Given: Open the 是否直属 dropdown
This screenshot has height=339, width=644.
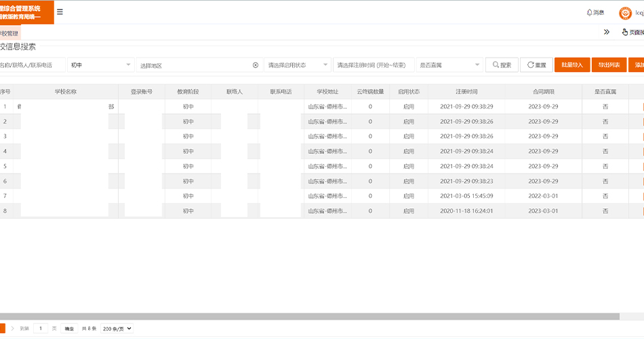Looking at the screenshot, I should tap(449, 65).
